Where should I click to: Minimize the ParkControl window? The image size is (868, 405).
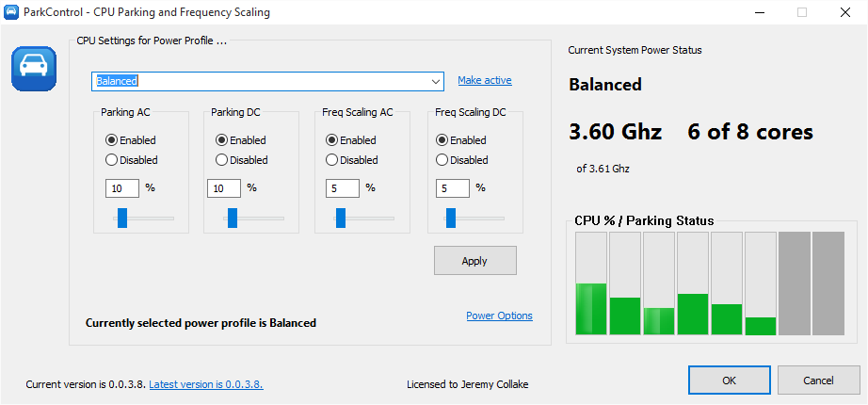click(759, 12)
